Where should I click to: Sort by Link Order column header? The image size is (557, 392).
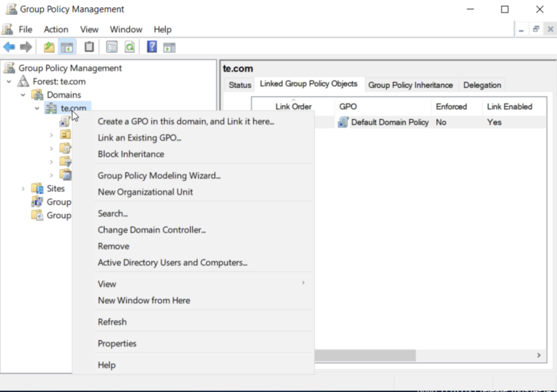(293, 106)
